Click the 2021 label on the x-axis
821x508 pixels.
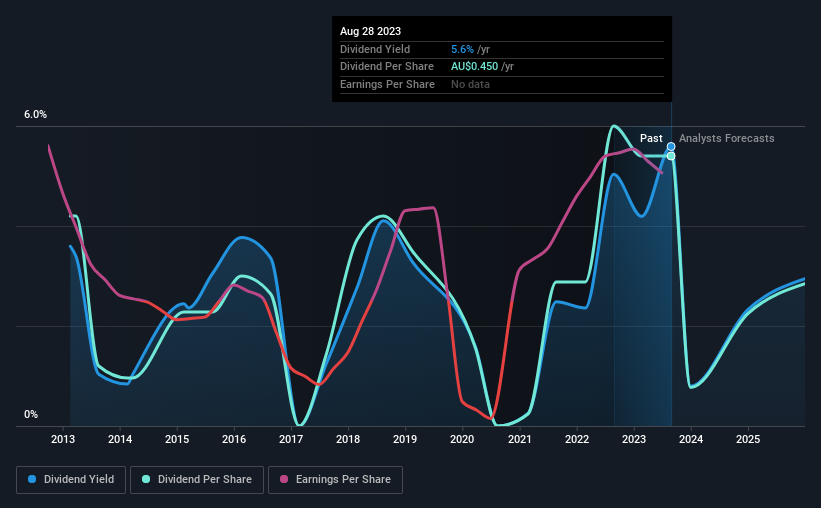click(520, 439)
